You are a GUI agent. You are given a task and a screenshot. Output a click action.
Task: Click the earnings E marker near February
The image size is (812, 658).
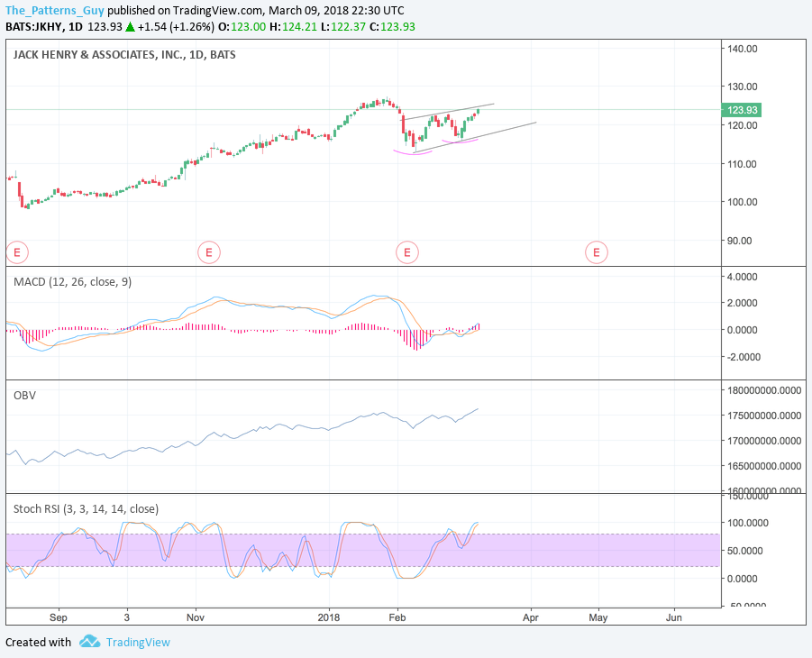407,253
